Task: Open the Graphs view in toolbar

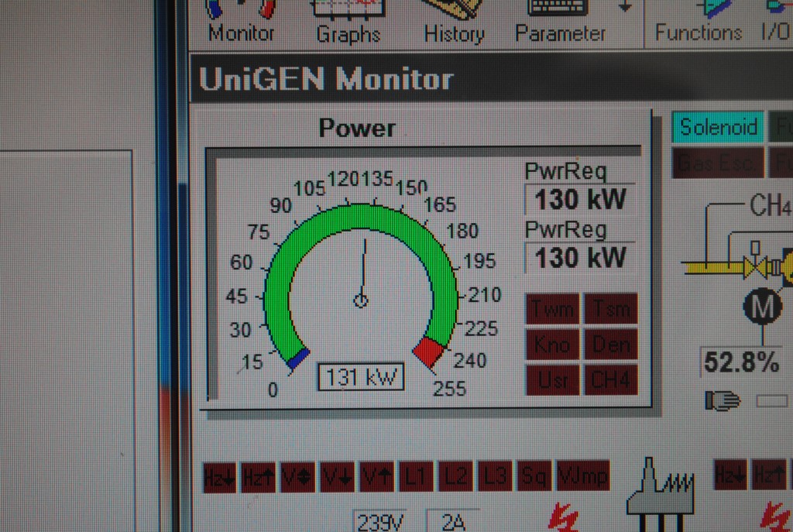Action: point(348,22)
